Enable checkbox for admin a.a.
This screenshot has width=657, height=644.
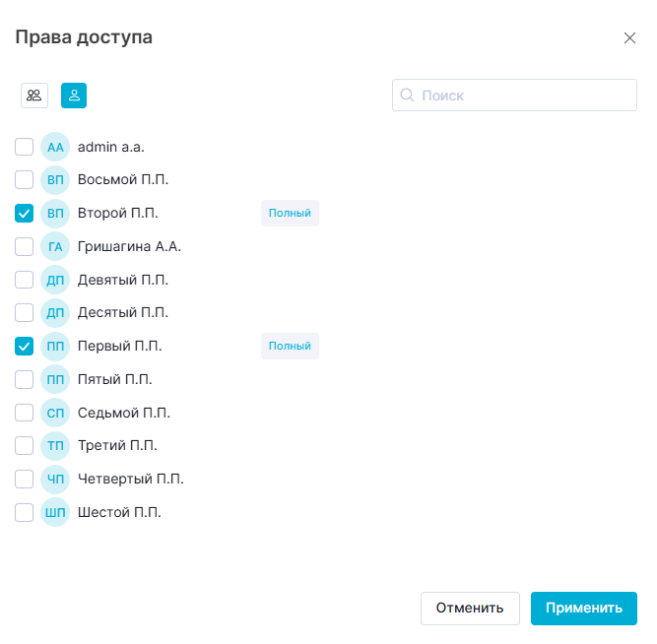[25, 148]
